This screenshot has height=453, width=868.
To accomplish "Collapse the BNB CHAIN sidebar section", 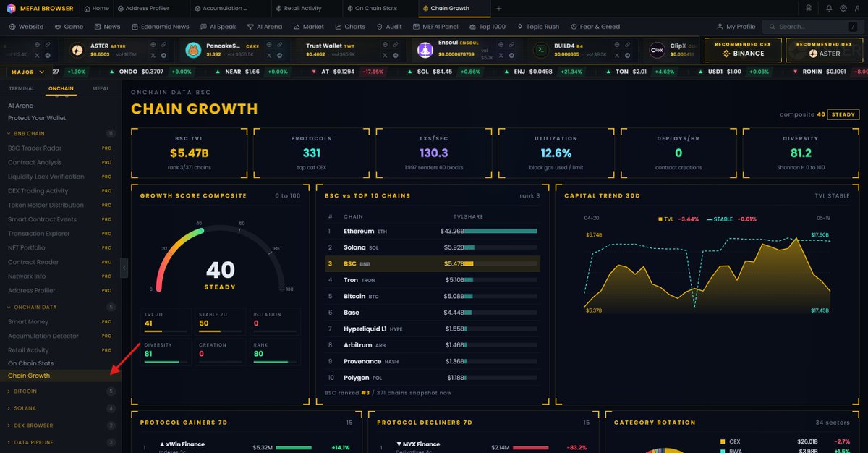I will pyautogui.click(x=61, y=133).
